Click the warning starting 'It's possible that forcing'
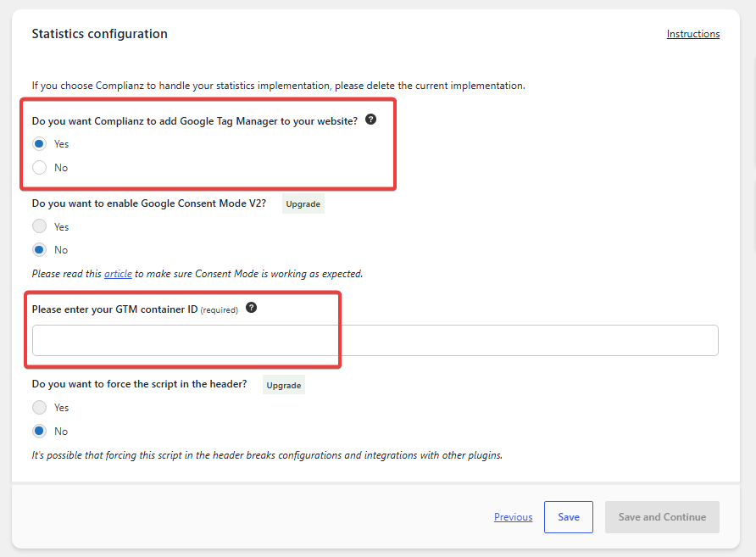Screen dimensions: 756x557 pos(267,455)
